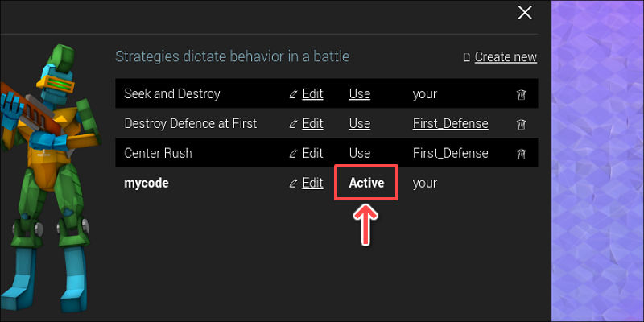Open Create new strategy link

tap(506, 57)
